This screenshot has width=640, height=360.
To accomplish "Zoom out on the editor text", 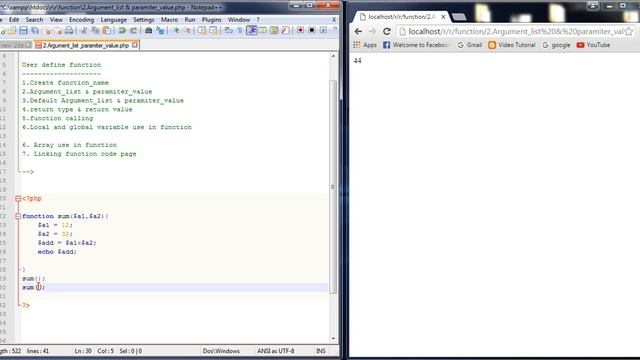I will click(x=187, y=31).
